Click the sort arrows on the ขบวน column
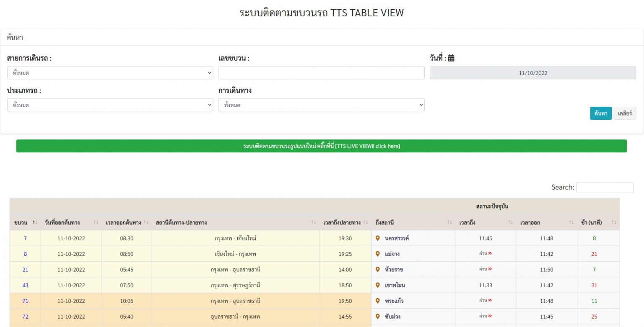 coord(34,222)
